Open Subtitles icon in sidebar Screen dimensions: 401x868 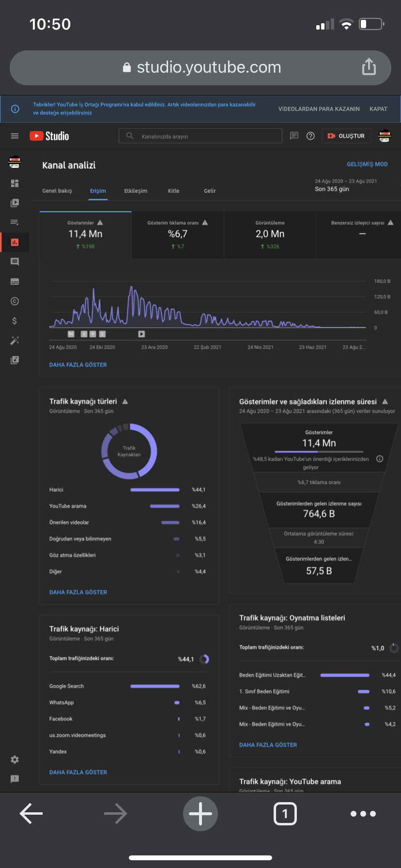pyautogui.click(x=15, y=281)
